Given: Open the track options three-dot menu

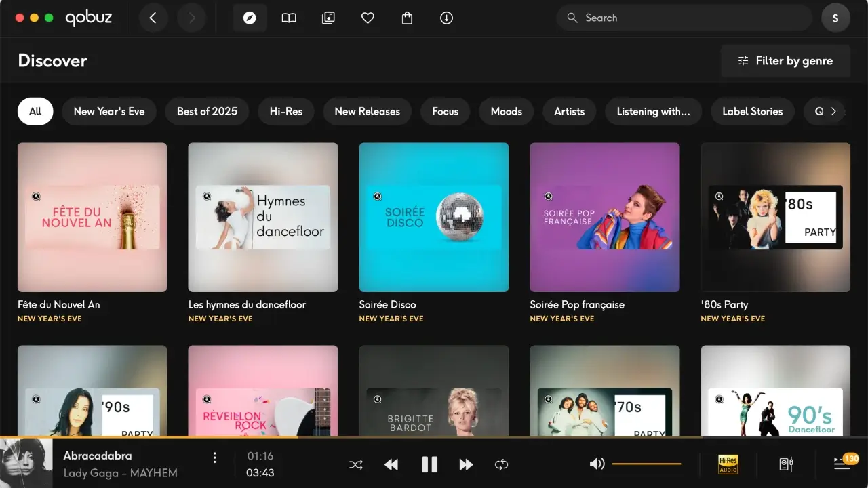Looking at the screenshot, I should click(x=215, y=457).
